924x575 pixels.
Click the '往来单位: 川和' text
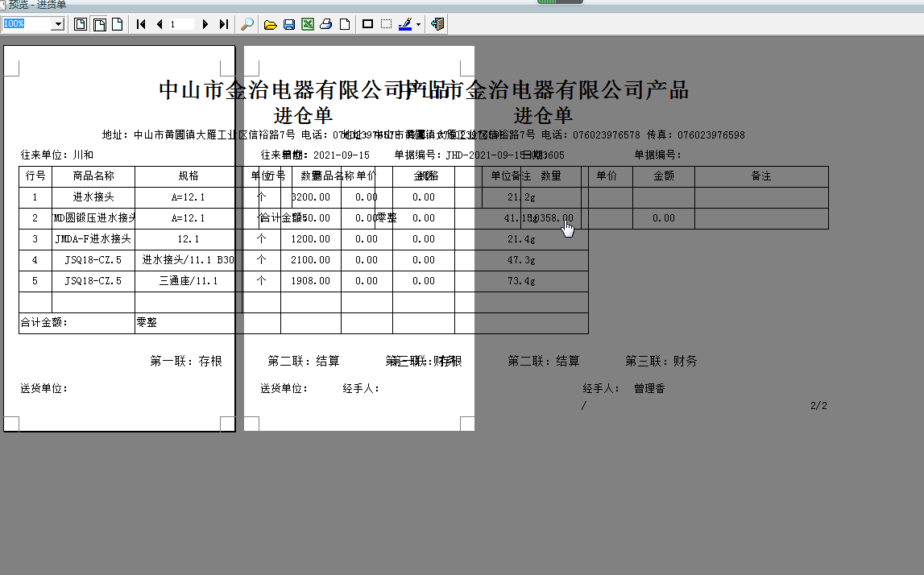tap(57, 155)
